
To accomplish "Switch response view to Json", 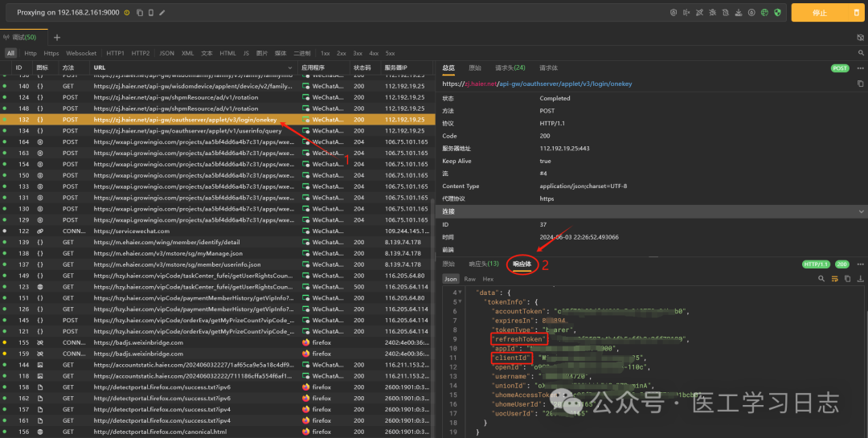I will pos(451,279).
